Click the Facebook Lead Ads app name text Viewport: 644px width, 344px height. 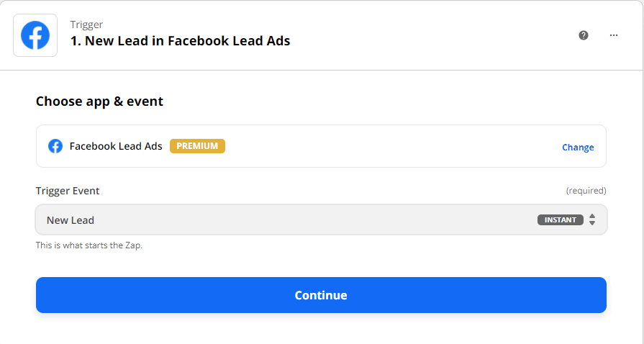116,146
